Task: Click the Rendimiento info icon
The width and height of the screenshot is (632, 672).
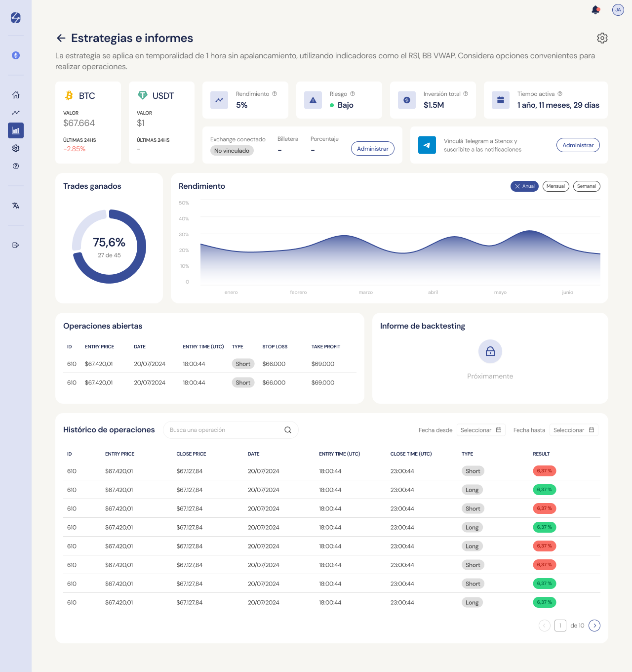Action: tap(275, 94)
